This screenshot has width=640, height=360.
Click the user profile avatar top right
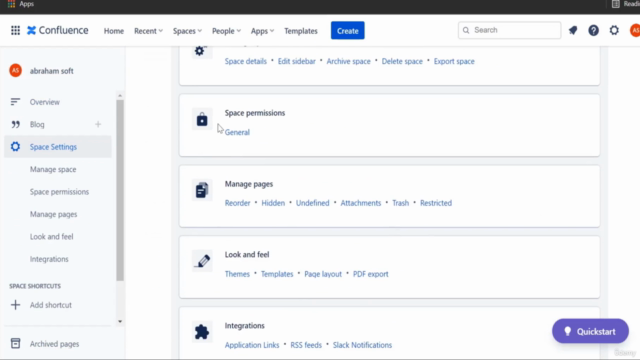click(635, 30)
